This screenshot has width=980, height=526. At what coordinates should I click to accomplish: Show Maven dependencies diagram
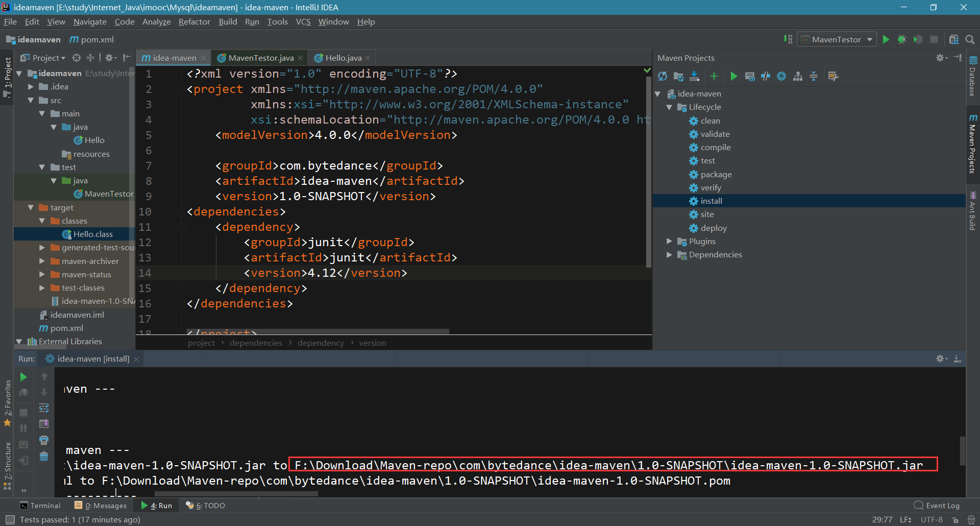(x=798, y=76)
